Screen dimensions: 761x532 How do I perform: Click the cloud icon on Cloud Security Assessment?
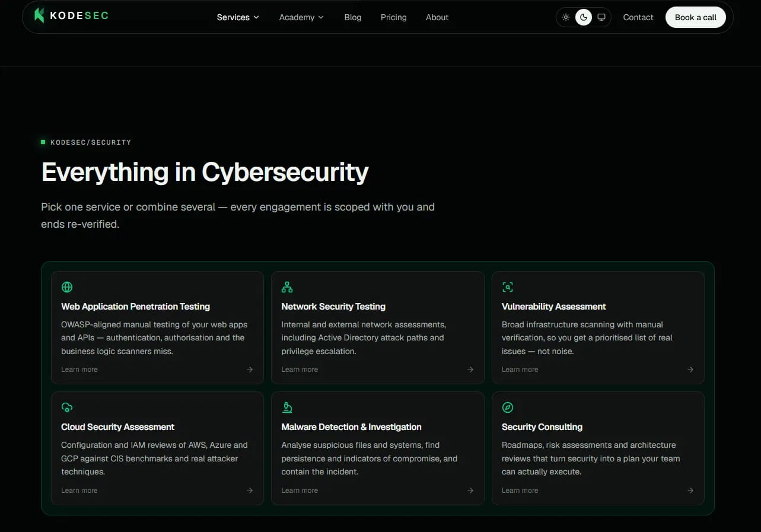point(67,407)
